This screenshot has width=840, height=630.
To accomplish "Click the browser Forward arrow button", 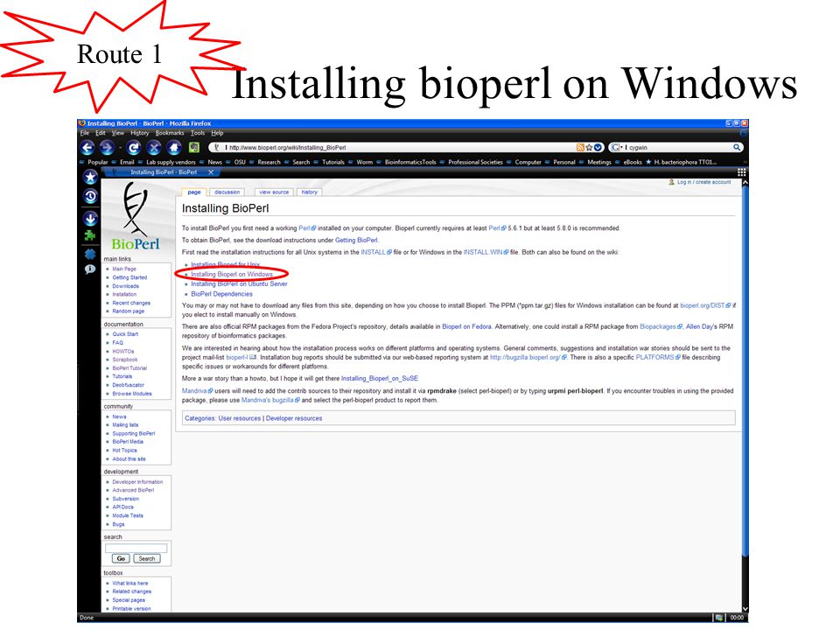I will (x=107, y=147).
